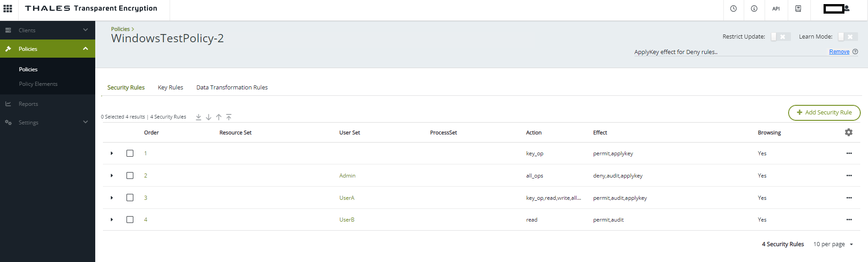Image resolution: width=868 pixels, height=262 pixels.
Task: Move selected rule up one position
Action: pyautogui.click(x=219, y=117)
